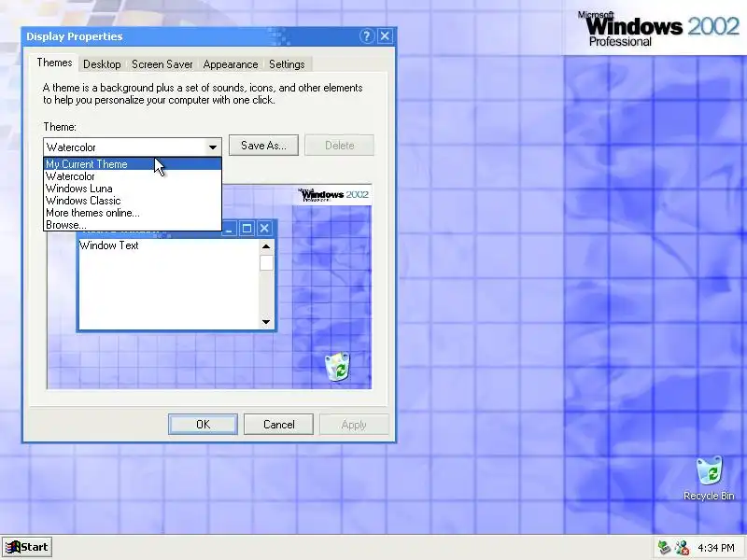The width and height of the screenshot is (747, 560).
Task: Go to the Settings tab
Action: (287, 64)
